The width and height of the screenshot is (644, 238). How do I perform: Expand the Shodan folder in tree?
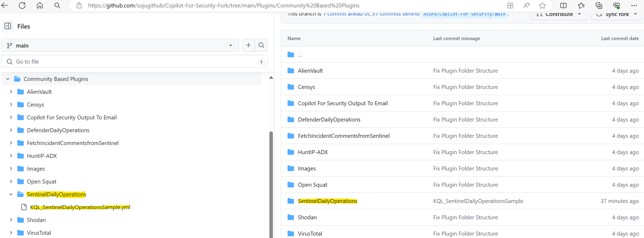coord(11,220)
